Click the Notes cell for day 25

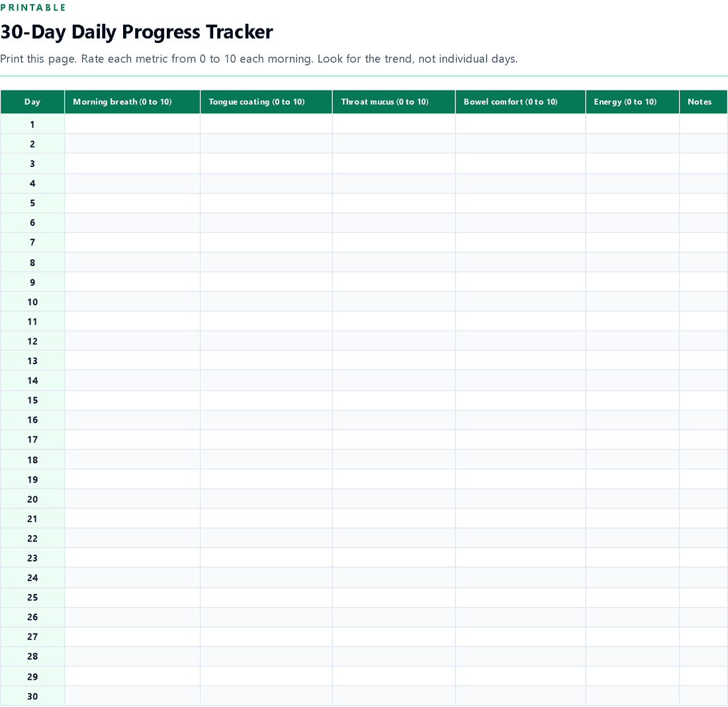tap(704, 597)
